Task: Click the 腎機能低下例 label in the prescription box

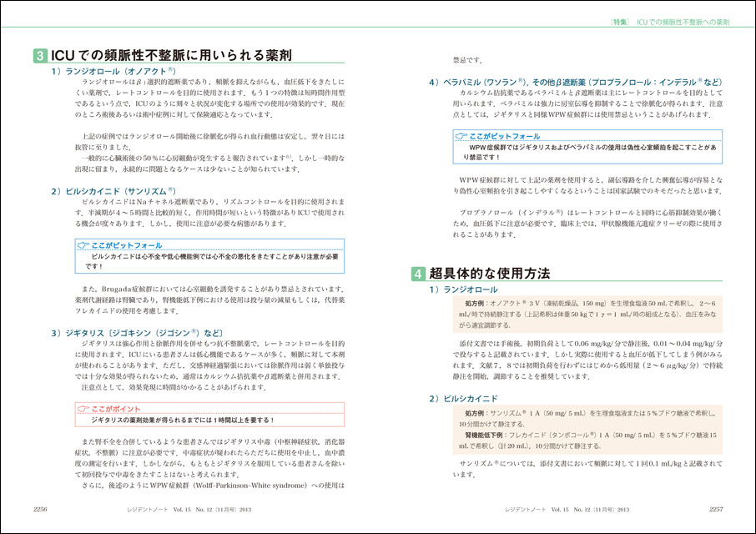Action: [486, 436]
